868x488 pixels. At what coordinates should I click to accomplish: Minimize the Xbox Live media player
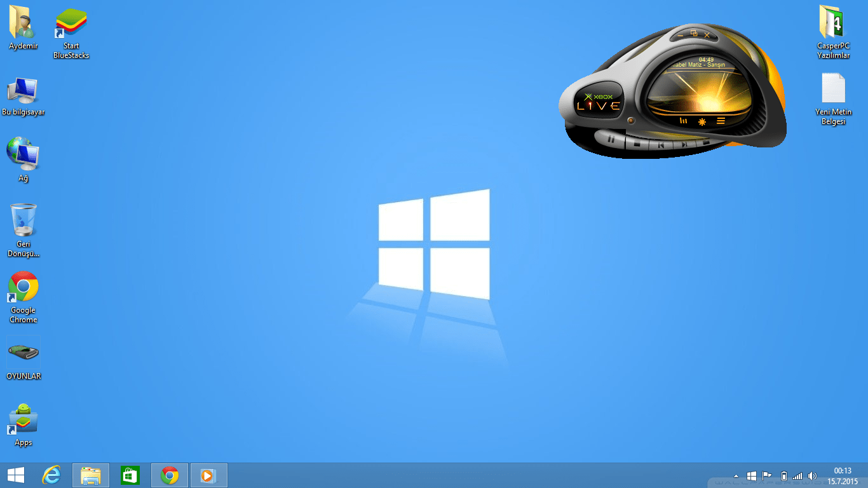681,36
